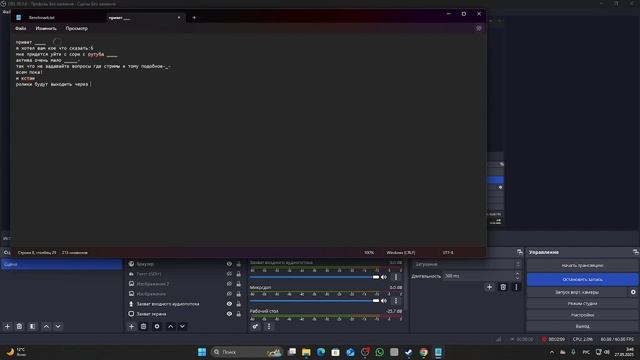This screenshot has width=640, height=360.
Task: Open Настройки button in OBS controls
Action: [582, 315]
